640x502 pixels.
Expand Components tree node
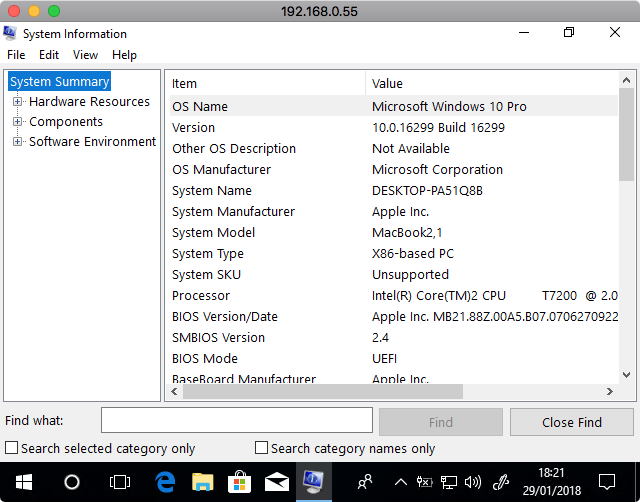tap(17, 121)
